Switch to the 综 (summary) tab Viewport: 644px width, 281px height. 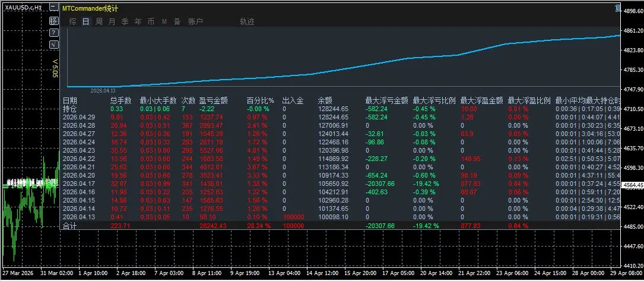[72, 22]
